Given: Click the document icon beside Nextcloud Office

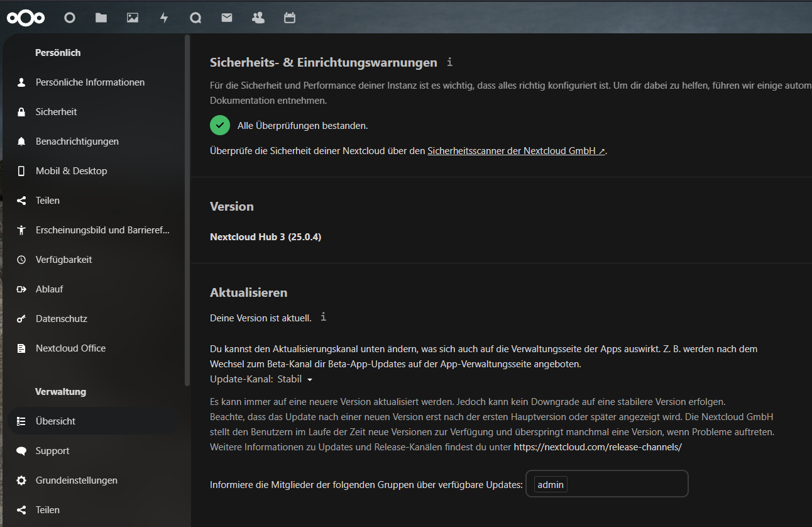Looking at the screenshot, I should coord(21,348).
